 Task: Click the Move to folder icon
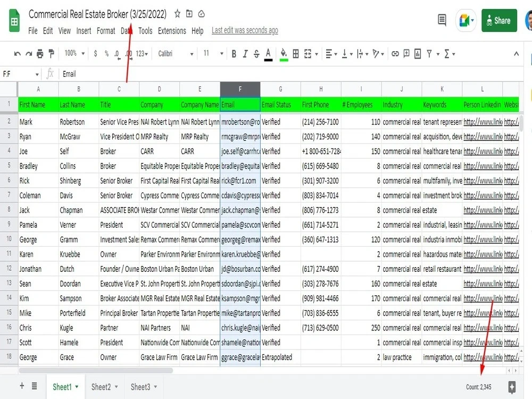189,14
